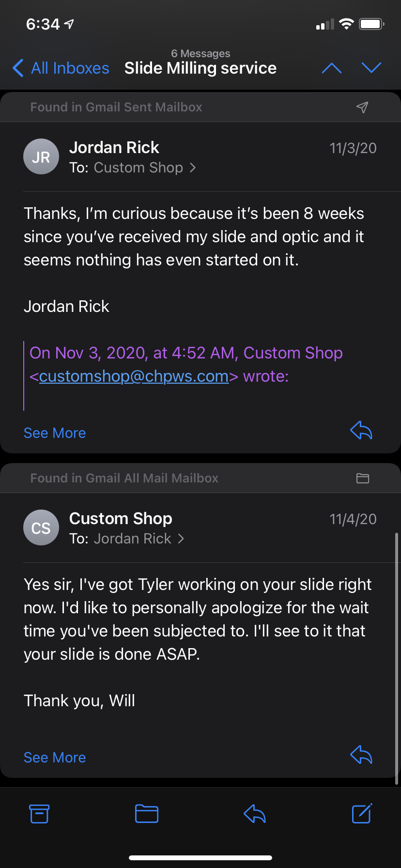Reply to Custom Shop's message
This screenshot has width=401, height=868.
(x=361, y=754)
